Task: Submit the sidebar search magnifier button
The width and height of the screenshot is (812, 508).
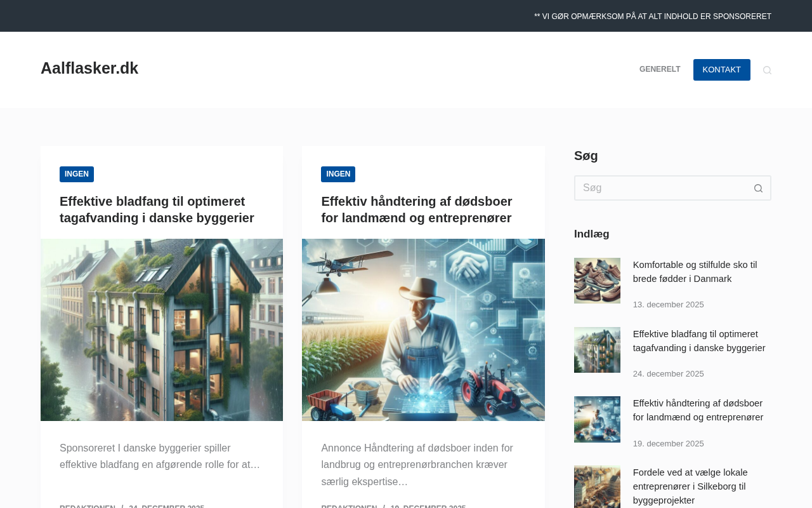Action: point(758,188)
